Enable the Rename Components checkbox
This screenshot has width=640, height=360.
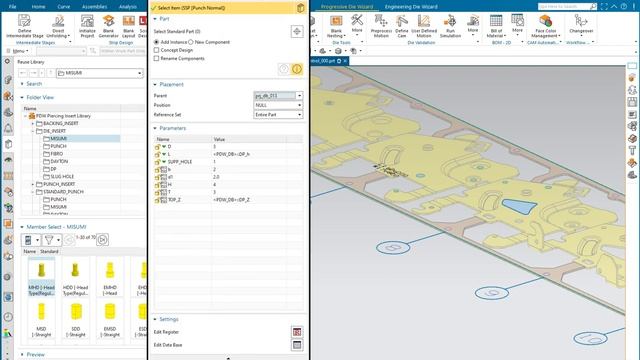pyautogui.click(x=156, y=58)
